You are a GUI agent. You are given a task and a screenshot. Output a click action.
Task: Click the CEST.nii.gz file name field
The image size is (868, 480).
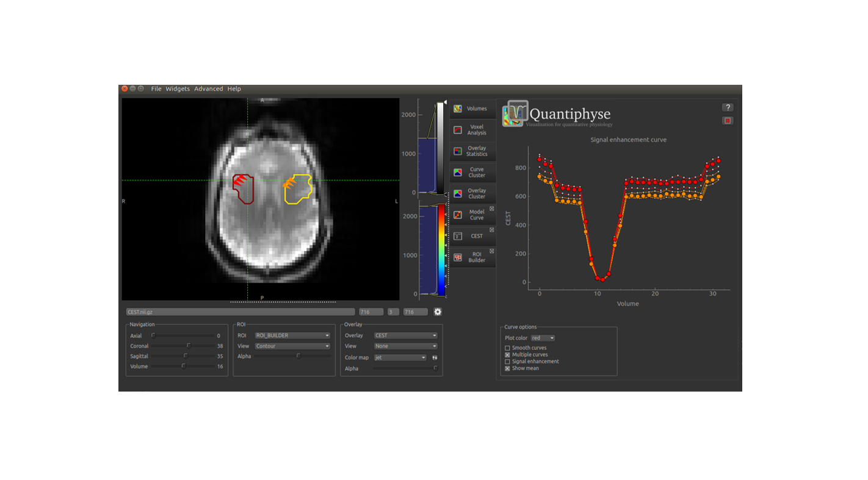pos(240,312)
